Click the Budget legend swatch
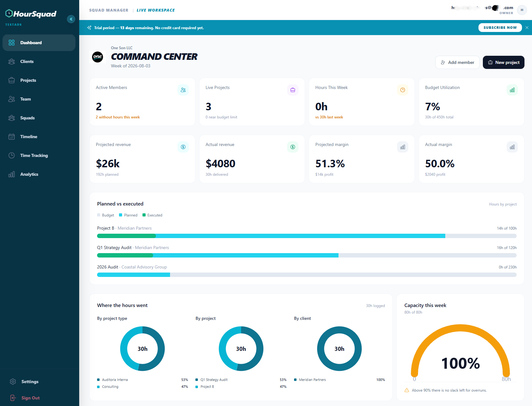Image resolution: width=532 pixels, height=406 pixels. [99, 215]
